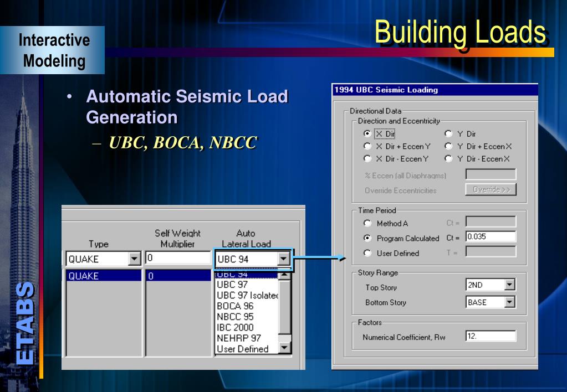This screenshot has height=392, width=567.
Task: Choose User Defined in the lateral load list
Action: [x=242, y=349]
